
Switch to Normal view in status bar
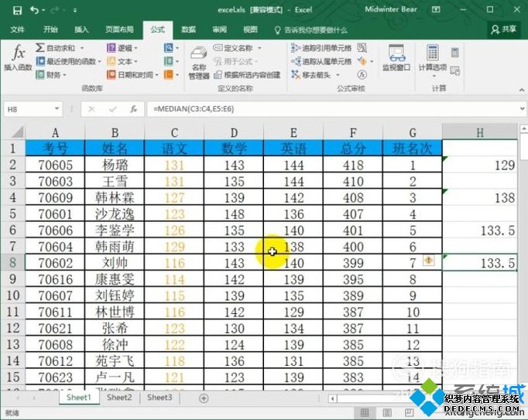365,412
